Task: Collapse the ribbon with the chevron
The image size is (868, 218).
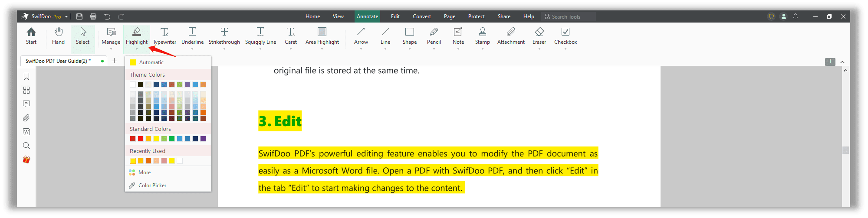Action: [x=842, y=62]
